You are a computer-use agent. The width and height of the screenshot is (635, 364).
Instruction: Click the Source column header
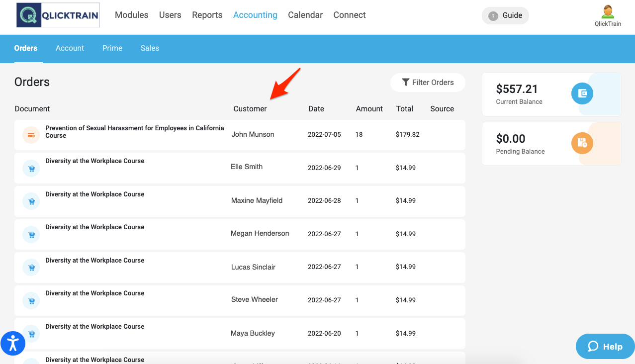442,109
